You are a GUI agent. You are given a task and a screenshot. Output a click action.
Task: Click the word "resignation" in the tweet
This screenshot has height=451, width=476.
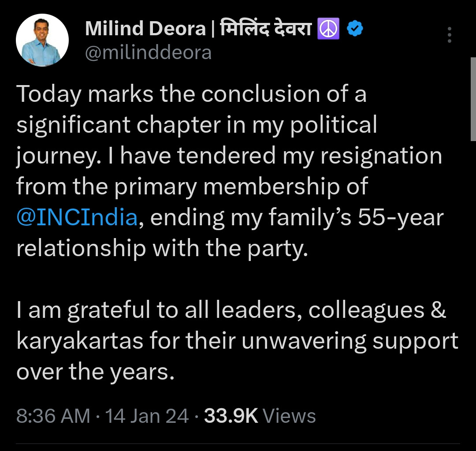pos(381,156)
